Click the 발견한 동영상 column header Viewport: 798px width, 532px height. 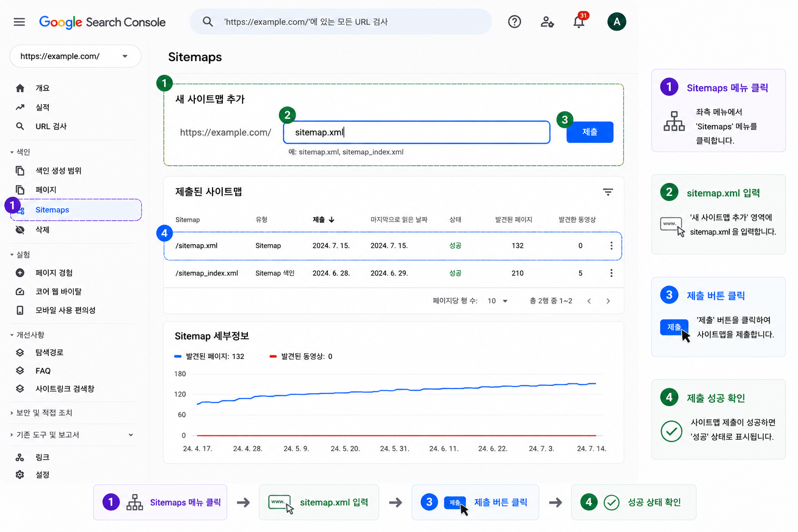[577, 220]
